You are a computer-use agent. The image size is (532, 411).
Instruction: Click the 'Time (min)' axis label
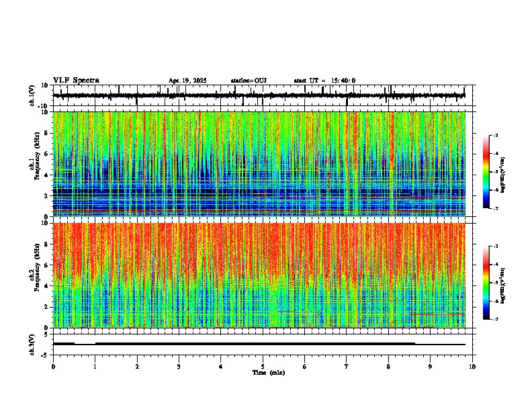269,373
